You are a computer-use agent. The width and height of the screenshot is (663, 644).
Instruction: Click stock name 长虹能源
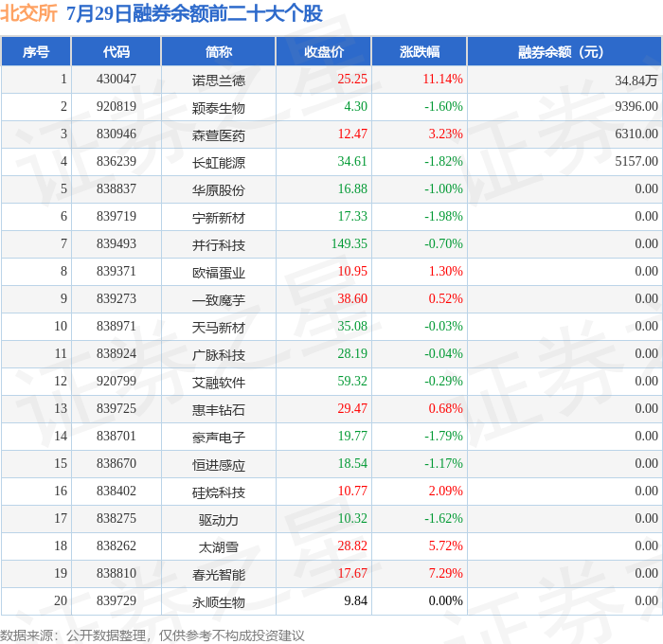click(219, 163)
